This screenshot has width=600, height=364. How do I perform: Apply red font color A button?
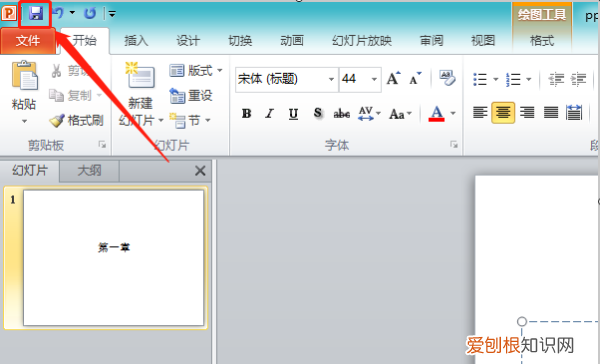[437, 113]
